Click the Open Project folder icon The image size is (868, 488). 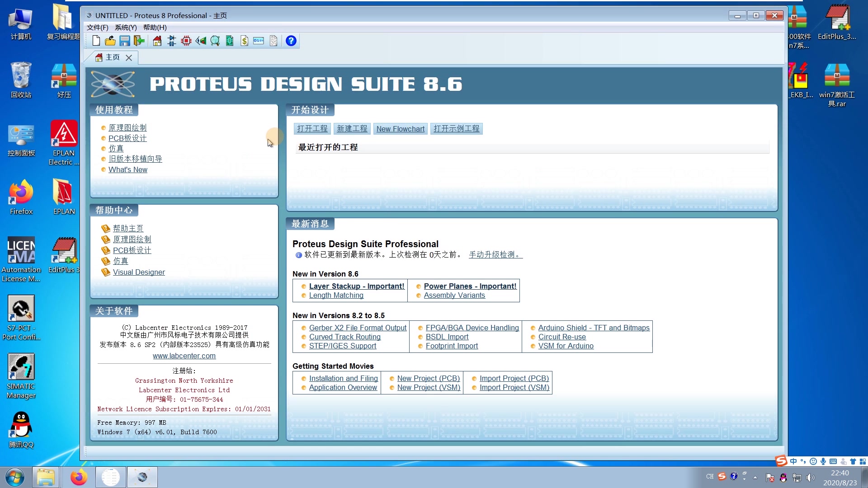click(110, 41)
